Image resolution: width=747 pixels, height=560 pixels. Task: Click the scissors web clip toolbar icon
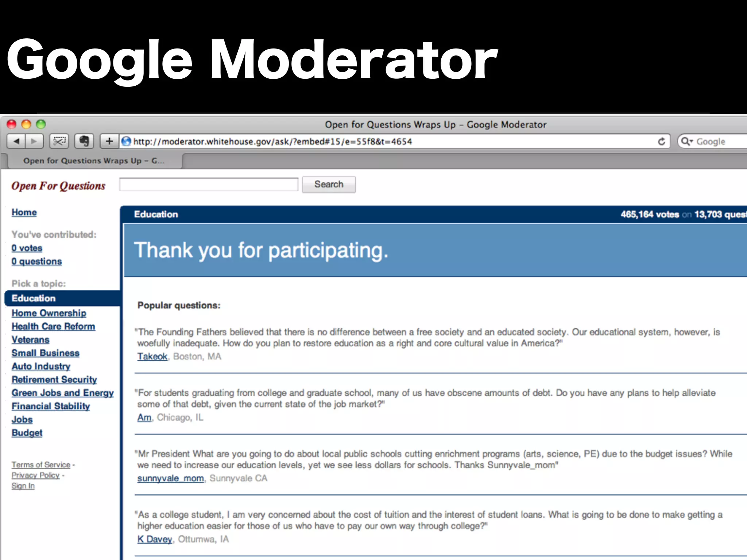point(59,141)
